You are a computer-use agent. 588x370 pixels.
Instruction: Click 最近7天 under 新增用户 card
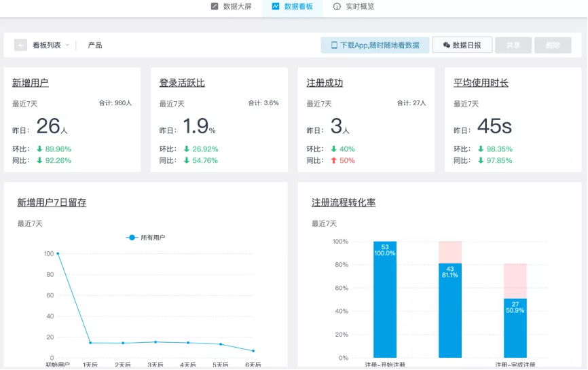tap(24, 104)
